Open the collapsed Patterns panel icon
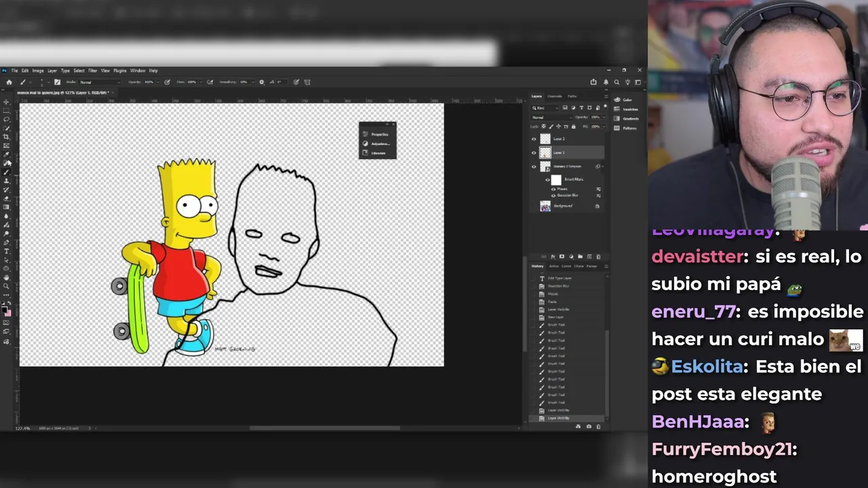The image size is (868, 488). point(616,128)
